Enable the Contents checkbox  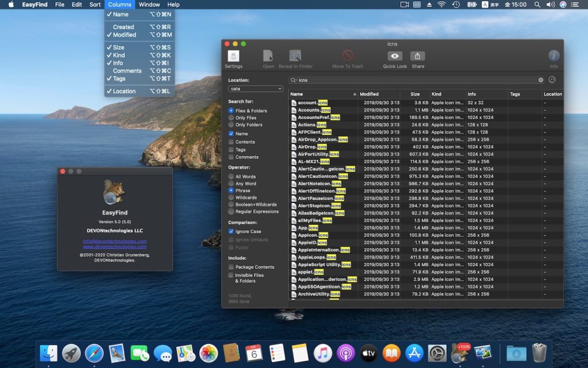pyautogui.click(x=231, y=141)
